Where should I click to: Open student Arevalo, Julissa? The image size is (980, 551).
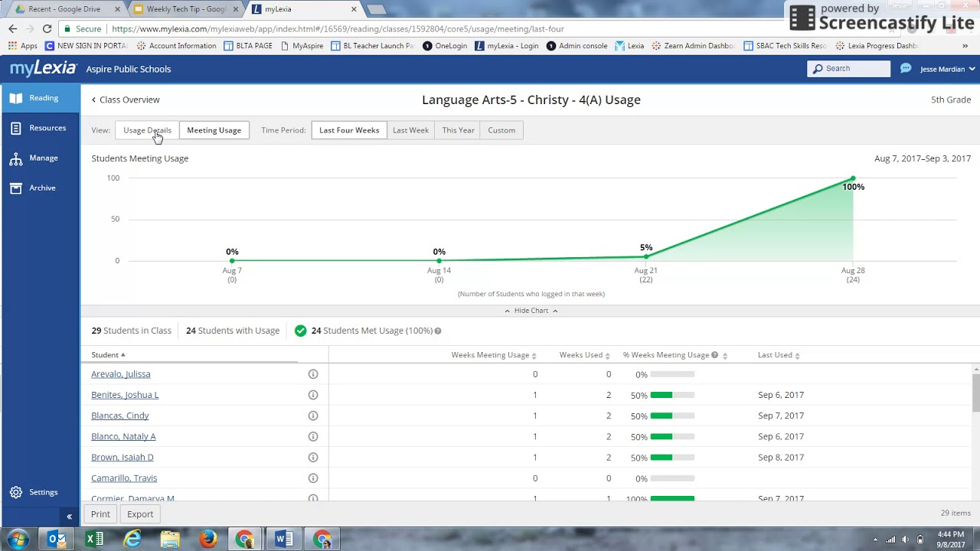[121, 374]
